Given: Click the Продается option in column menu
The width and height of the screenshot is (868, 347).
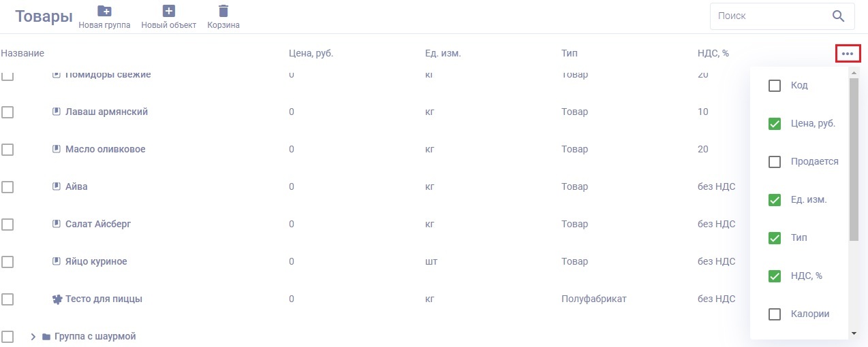Looking at the screenshot, I should [x=814, y=162].
